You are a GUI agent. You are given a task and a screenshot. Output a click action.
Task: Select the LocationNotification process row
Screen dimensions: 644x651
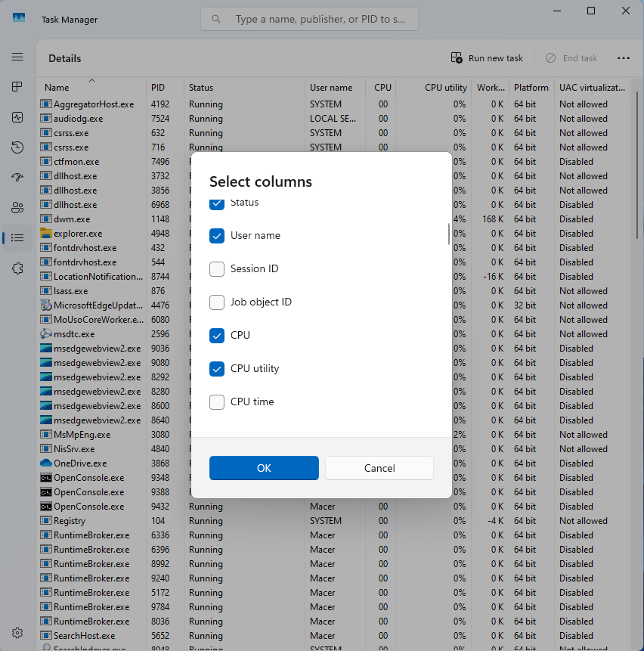[334, 277]
